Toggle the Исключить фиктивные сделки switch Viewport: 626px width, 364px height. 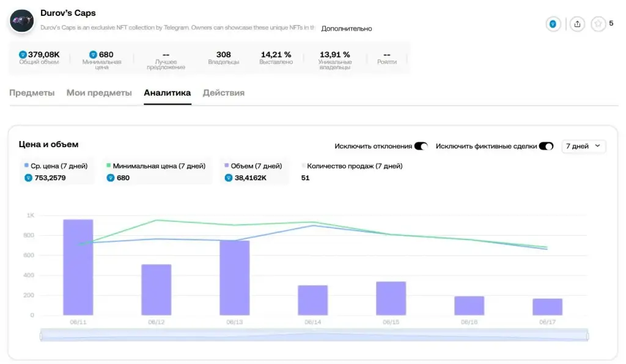tap(546, 147)
